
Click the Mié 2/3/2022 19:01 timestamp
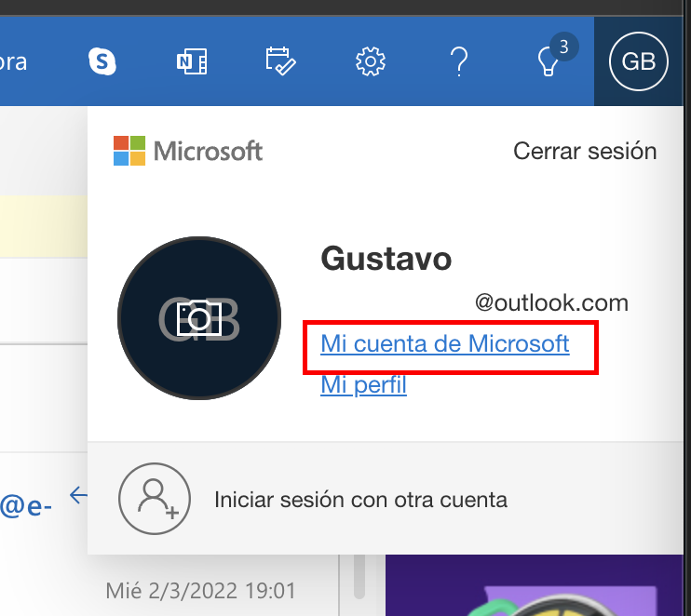pyautogui.click(x=200, y=590)
